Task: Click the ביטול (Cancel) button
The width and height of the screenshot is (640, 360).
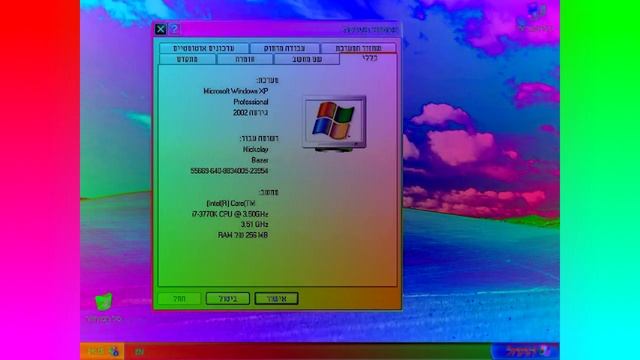Action: pyautogui.click(x=228, y=298)
